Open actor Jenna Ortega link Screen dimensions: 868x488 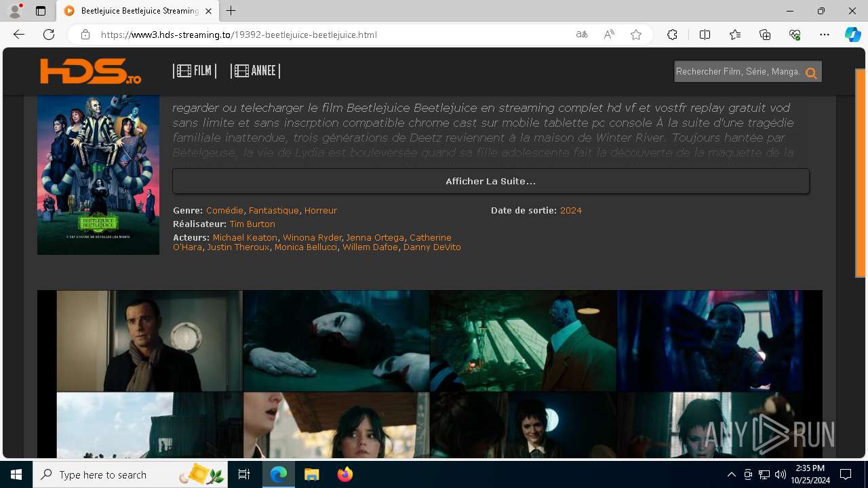click(x=375, y=238)
